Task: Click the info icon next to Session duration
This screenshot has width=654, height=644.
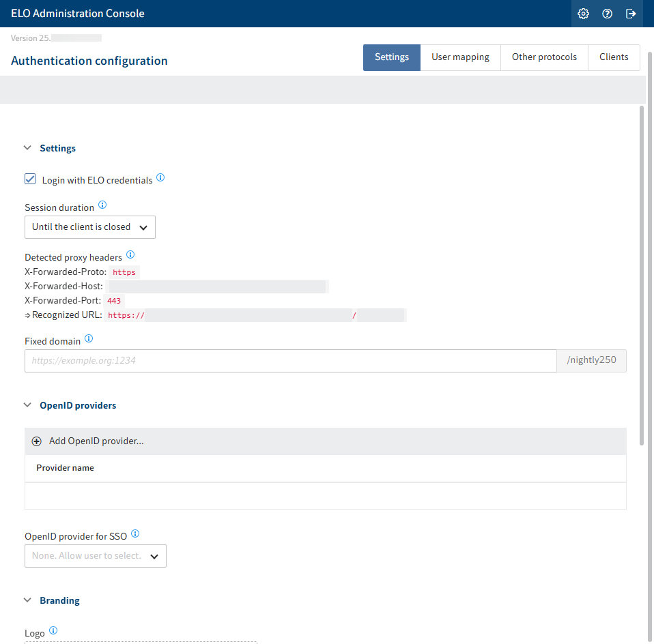Action: point(102,205)
